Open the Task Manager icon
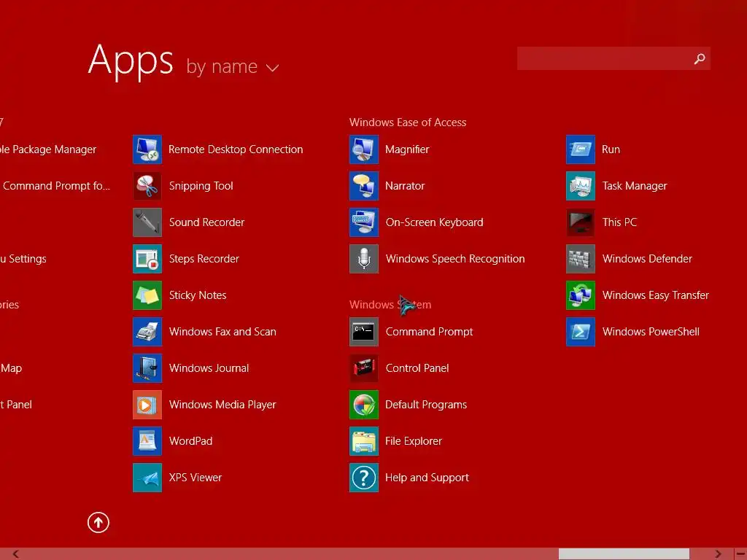Screen dimensions: 747x560 (x=581, y=186)
